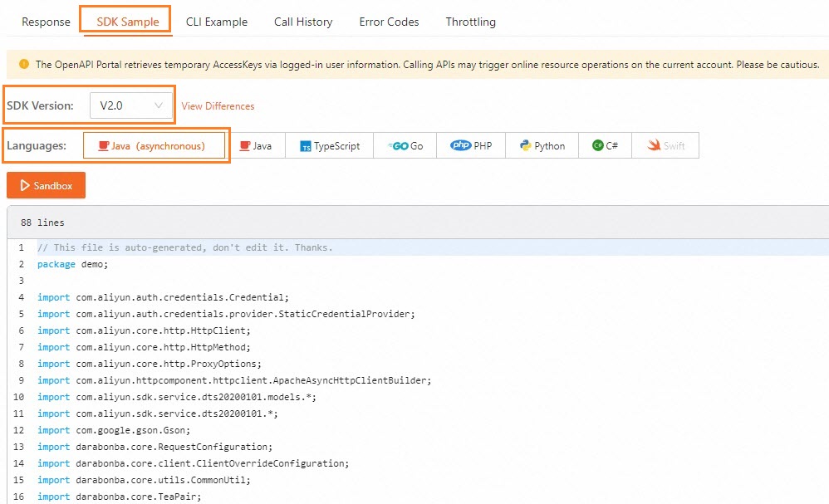Go to the Throttling tab

[470, 22]
